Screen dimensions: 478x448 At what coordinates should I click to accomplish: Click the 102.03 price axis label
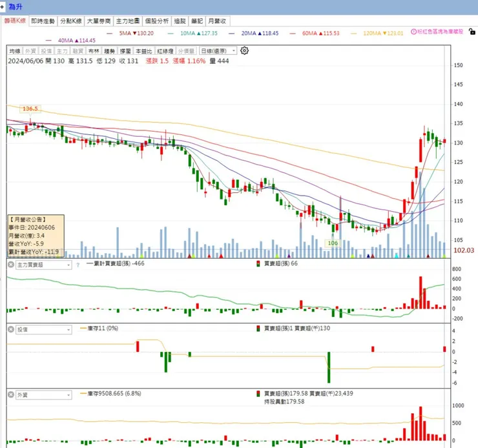coord(464,250)
